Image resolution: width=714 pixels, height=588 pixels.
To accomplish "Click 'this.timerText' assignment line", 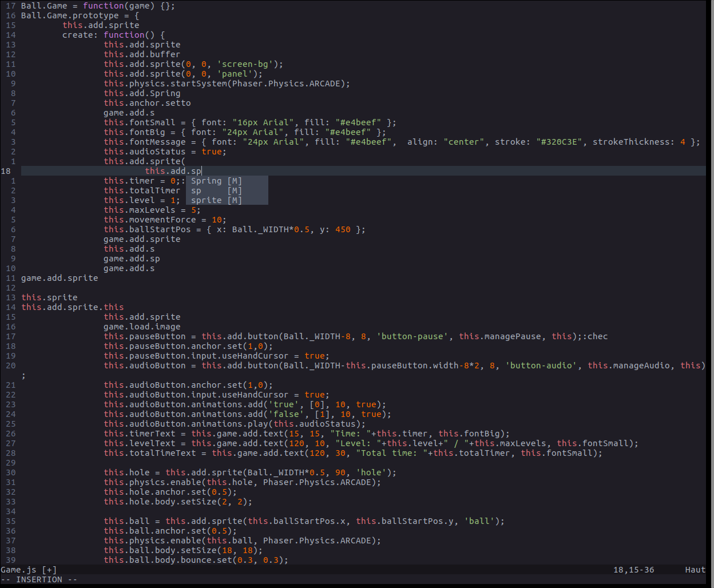I will coord(307,434).
